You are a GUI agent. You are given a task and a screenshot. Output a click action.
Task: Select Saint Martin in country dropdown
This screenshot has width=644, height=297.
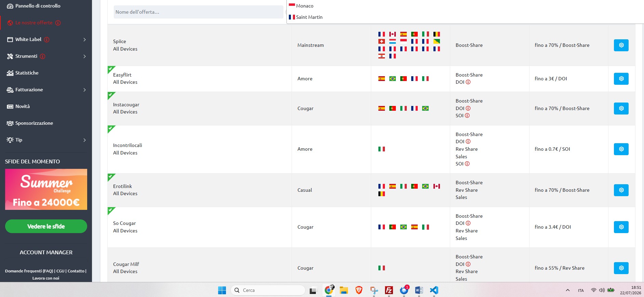(309, 17)
